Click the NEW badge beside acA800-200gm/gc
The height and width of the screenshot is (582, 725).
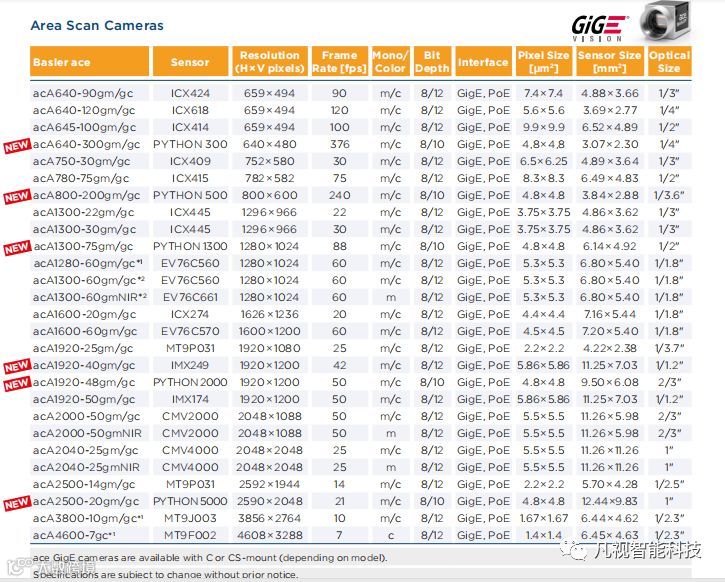tap(17, 196)
